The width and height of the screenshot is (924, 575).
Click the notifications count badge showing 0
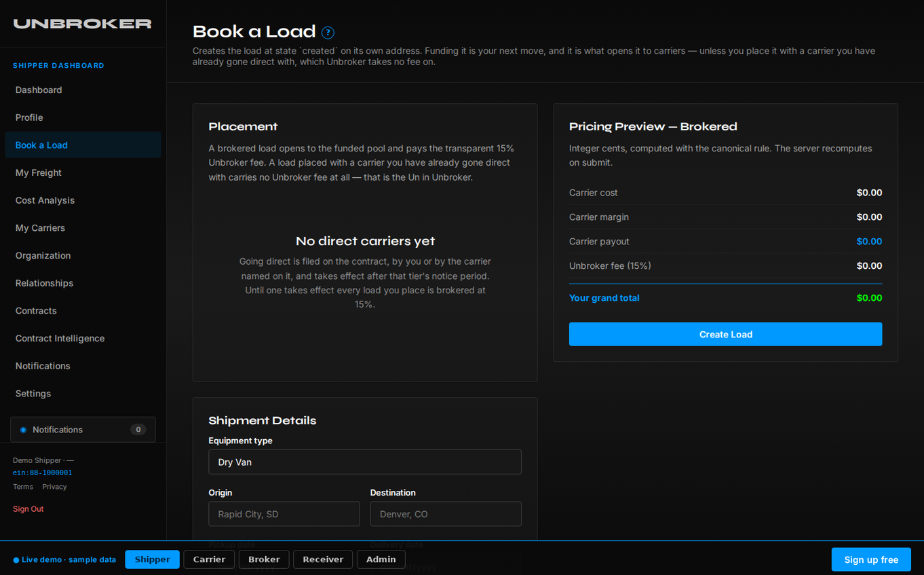[x=138, y=430]
